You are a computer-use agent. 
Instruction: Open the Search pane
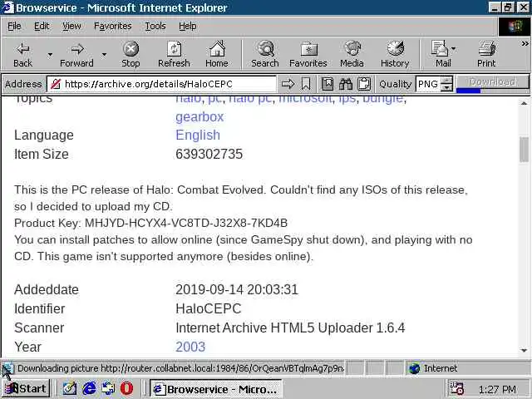coord(265,55)
